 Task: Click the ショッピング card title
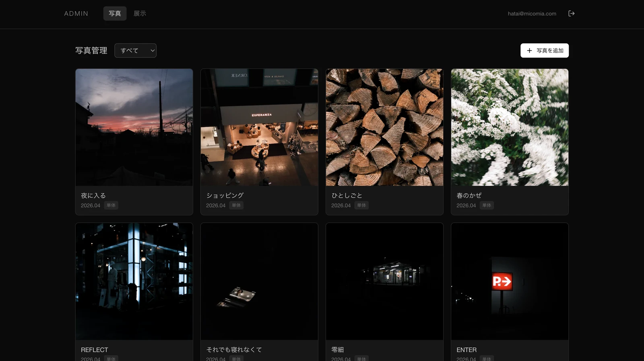coord(225,195)
